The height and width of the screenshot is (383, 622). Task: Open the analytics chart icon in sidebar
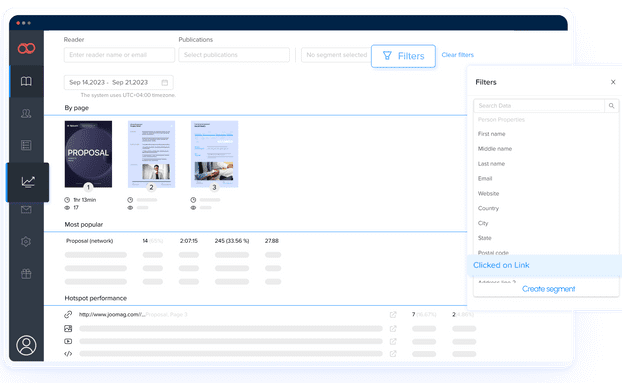(28, 182)
